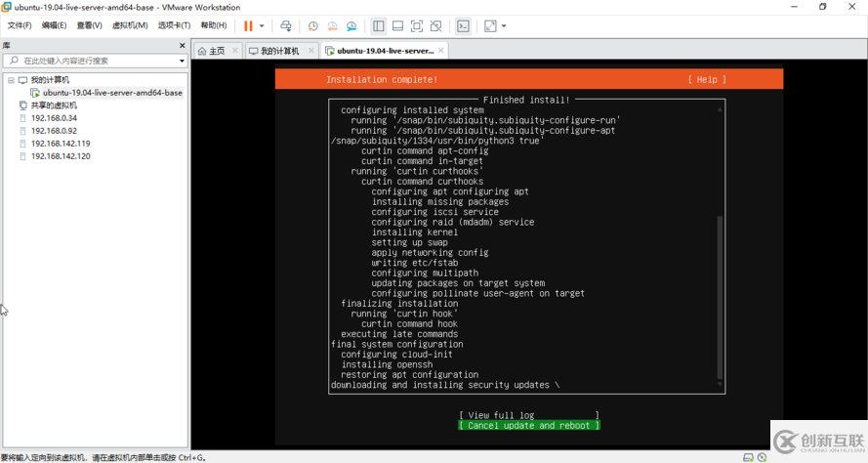This screenshot has width=868, height=463.
Task: Close the 我的计算机 tab
Action: pos(311,51)
